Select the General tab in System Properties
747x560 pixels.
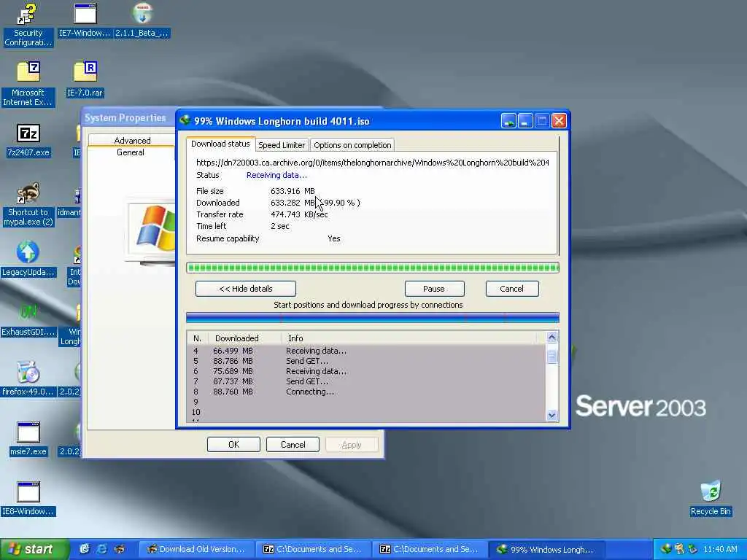[x=130, y=152]
